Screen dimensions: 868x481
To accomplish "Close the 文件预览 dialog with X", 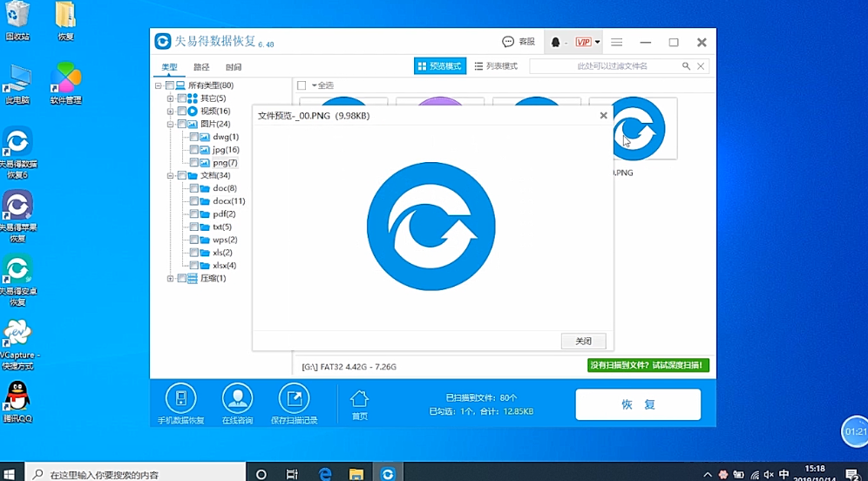I will 603,116.
